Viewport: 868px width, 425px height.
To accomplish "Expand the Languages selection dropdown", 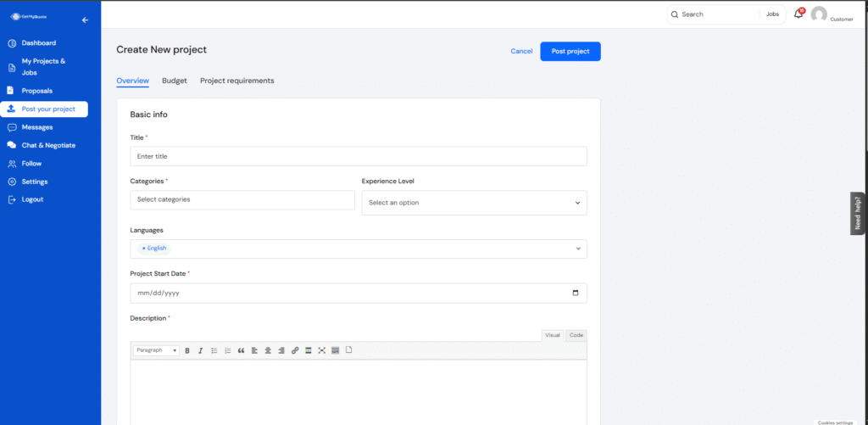I will [x=578, y=249].
